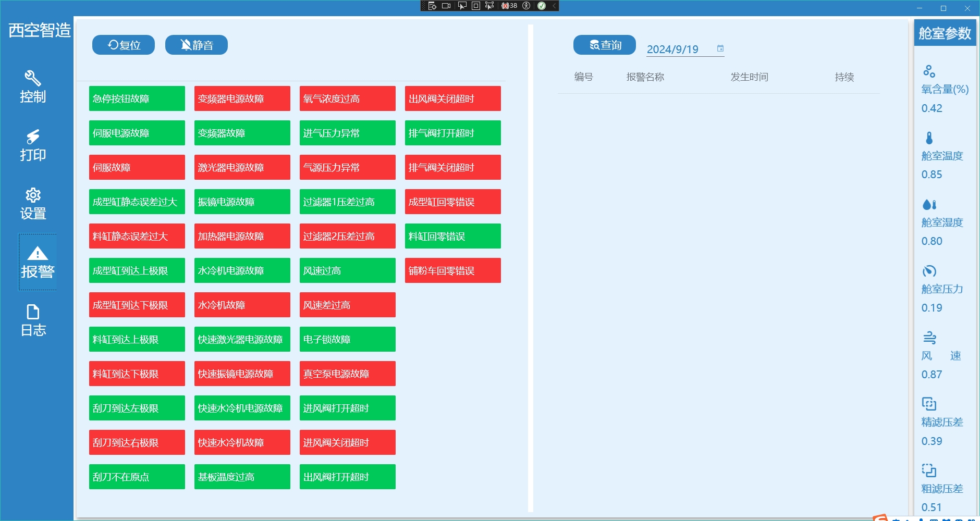The width and height of the screenshot is (980, 521).
Task: Click the 出风阀打开超时 alarm tile
Action: (348, 477)
